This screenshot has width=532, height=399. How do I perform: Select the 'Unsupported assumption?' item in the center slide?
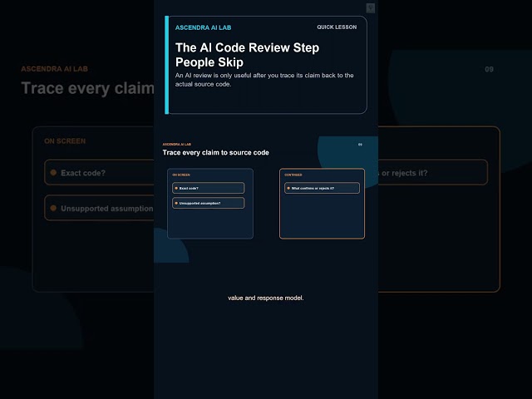coord(209,203)
